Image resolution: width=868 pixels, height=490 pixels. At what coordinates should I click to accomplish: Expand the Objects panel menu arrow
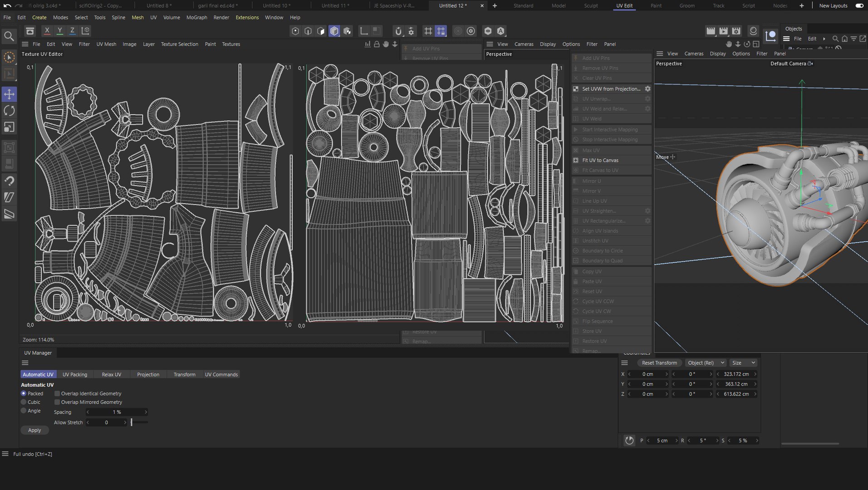tap(824, 39)
